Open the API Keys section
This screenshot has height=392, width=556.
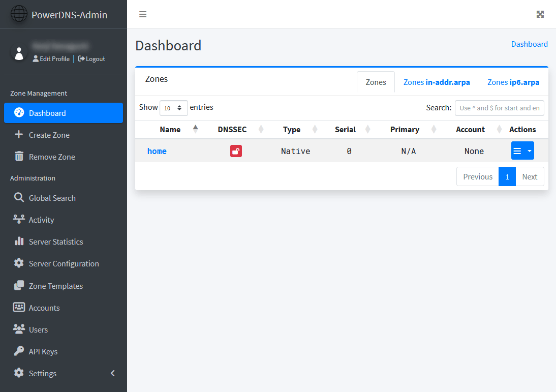point(19,351)
